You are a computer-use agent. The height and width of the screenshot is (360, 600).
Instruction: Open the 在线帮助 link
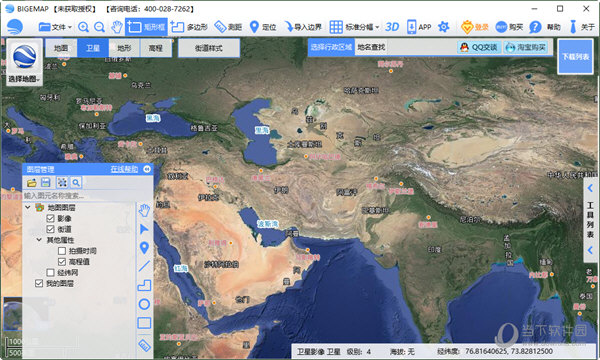tap(124, 169)
